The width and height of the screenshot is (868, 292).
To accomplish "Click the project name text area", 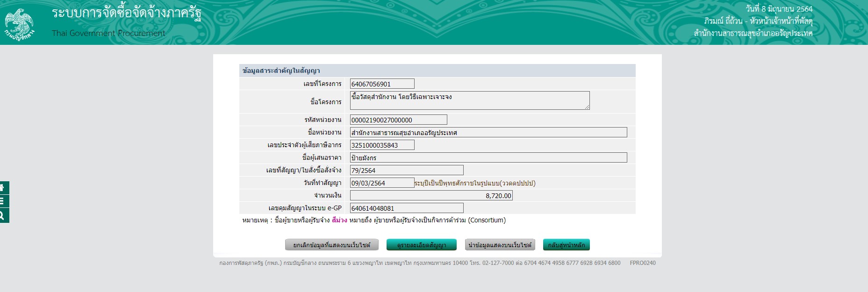I will pos(469,100).
